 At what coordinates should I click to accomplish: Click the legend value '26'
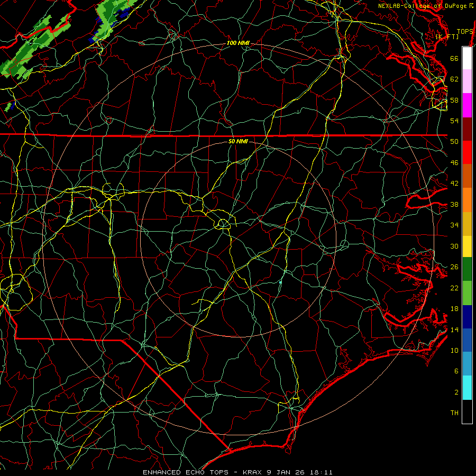454,267
